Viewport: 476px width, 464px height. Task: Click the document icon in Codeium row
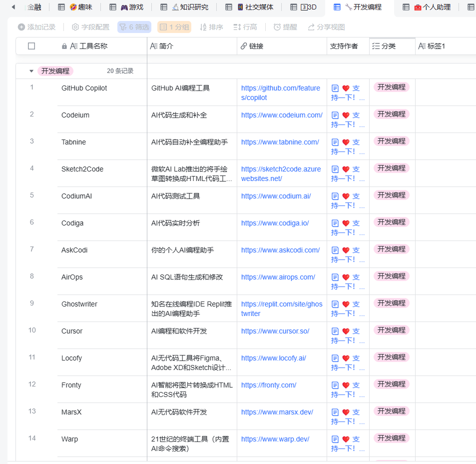pos(335,115)
